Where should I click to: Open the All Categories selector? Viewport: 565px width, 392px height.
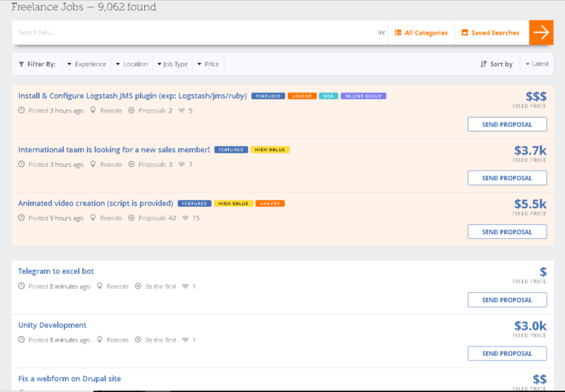click(x=422, y=32)
